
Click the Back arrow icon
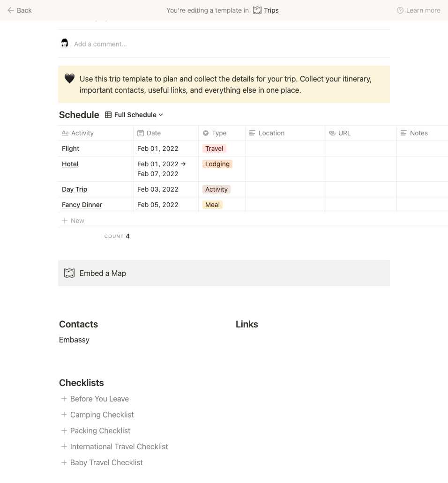pyautogui.click(x=11, y=10)
